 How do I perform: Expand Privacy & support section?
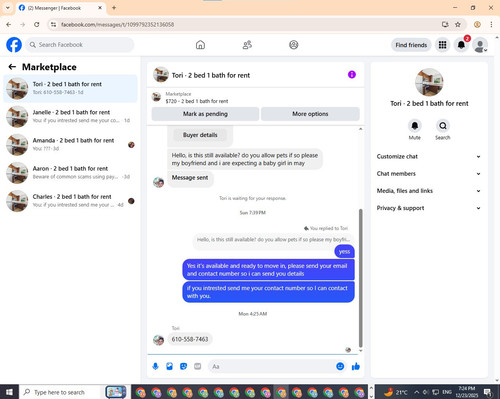429,208
